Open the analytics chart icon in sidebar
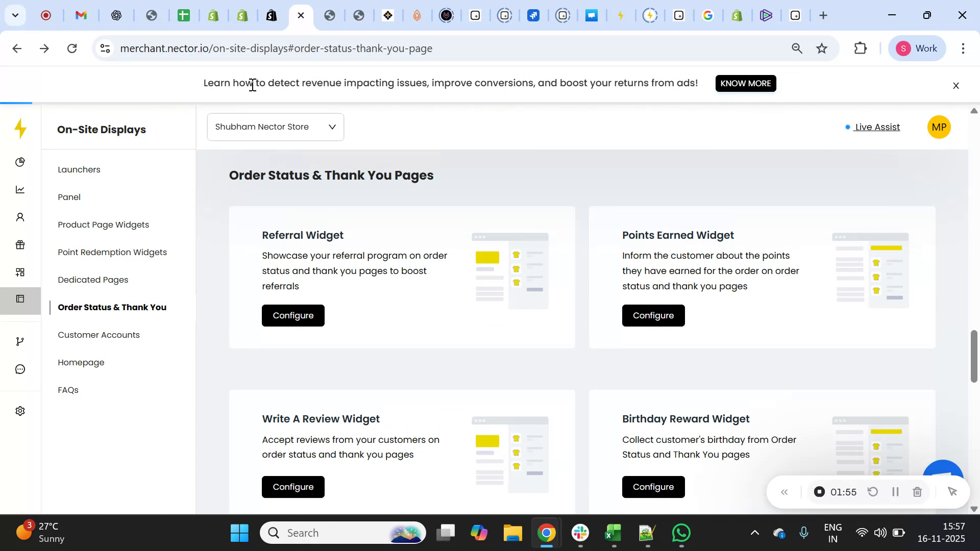The image size is (980, 551). (x=20, y=190)
